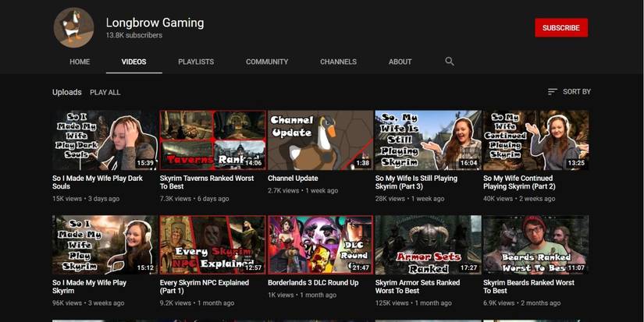The image size is (644, 322).
Task: Open the channel search magnifier icon
Action: coord(450,62)
